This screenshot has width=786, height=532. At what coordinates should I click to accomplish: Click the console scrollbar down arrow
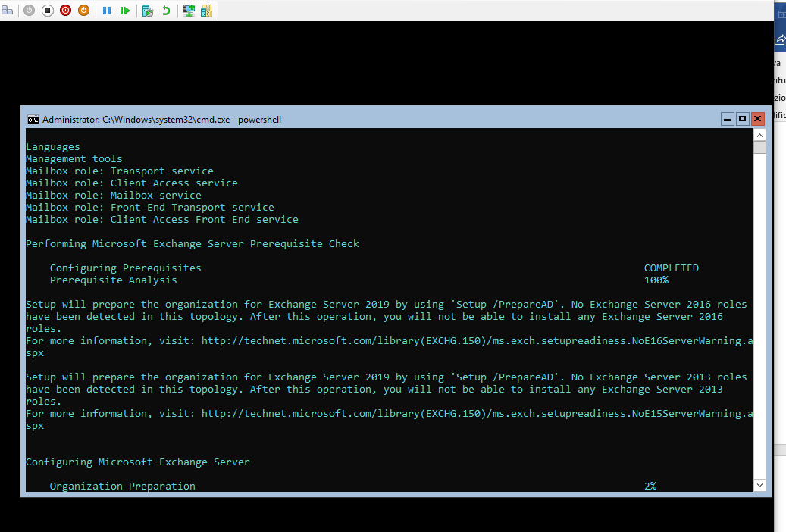(x=760, y=485)
